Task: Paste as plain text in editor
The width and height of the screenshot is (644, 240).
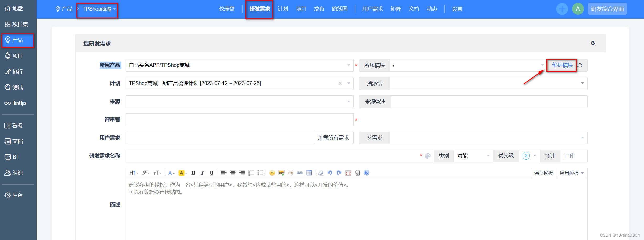Action: click(x=357, y=173)
